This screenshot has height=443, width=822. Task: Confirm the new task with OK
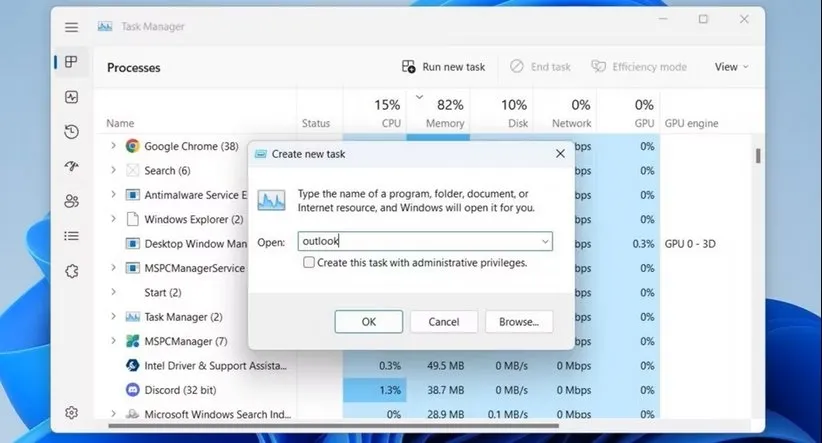[x=369, y=321]
